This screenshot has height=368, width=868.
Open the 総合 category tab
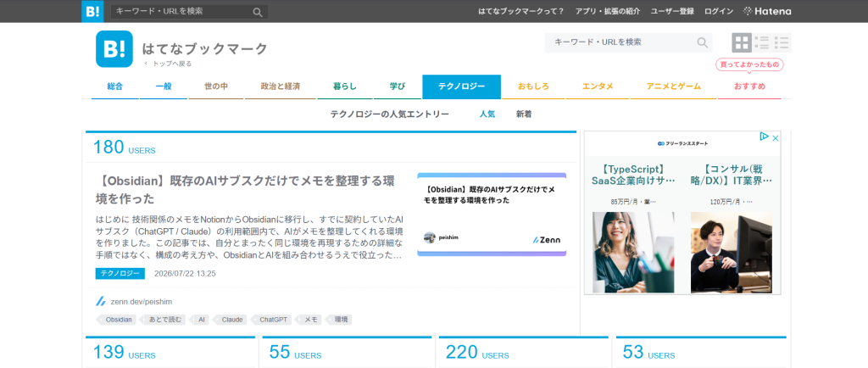click(x=115, y=86)
